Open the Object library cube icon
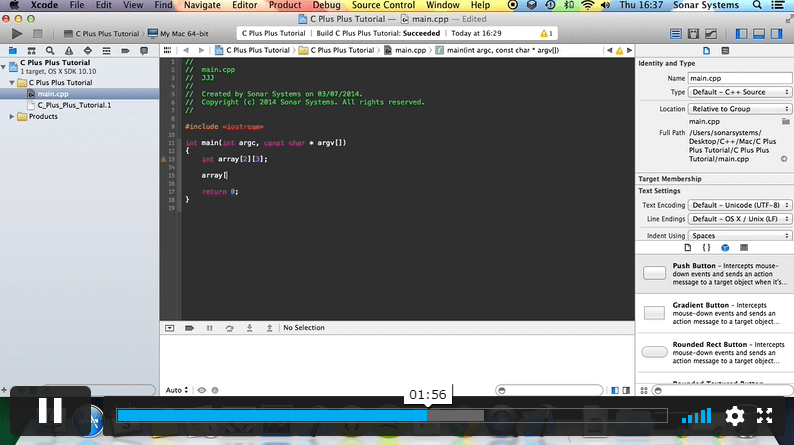 (x=725, y=248)
